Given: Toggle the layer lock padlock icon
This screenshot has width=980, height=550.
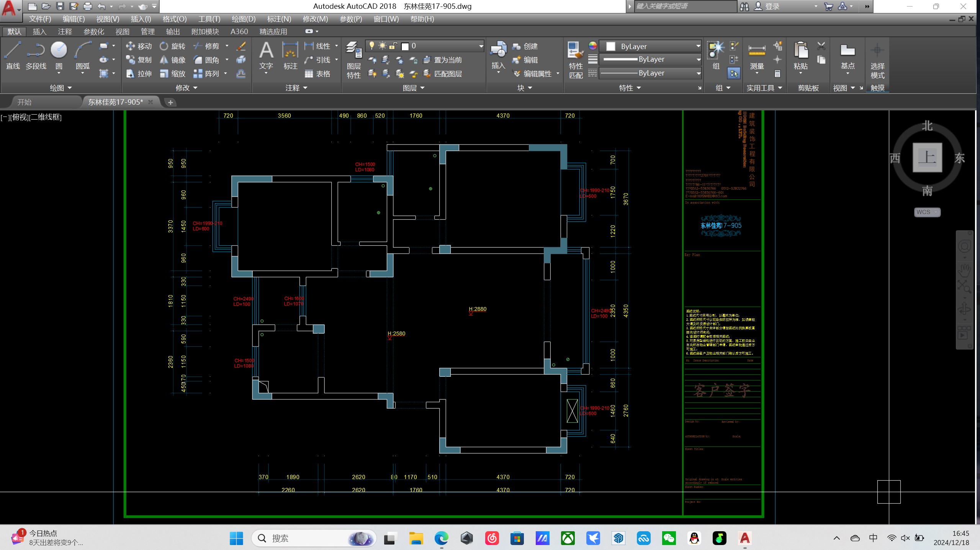Looking at the screenshot, I should [x=393, y=46].
